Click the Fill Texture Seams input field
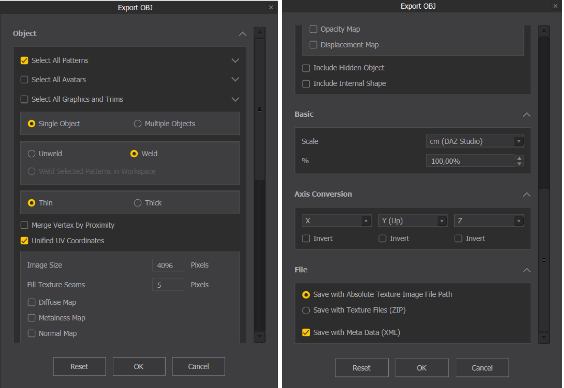 168,284
